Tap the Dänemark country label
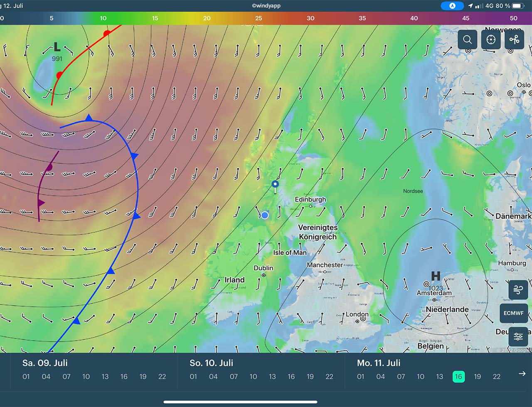The width and height of the screenshot is (532, 407). coord(514,216)
